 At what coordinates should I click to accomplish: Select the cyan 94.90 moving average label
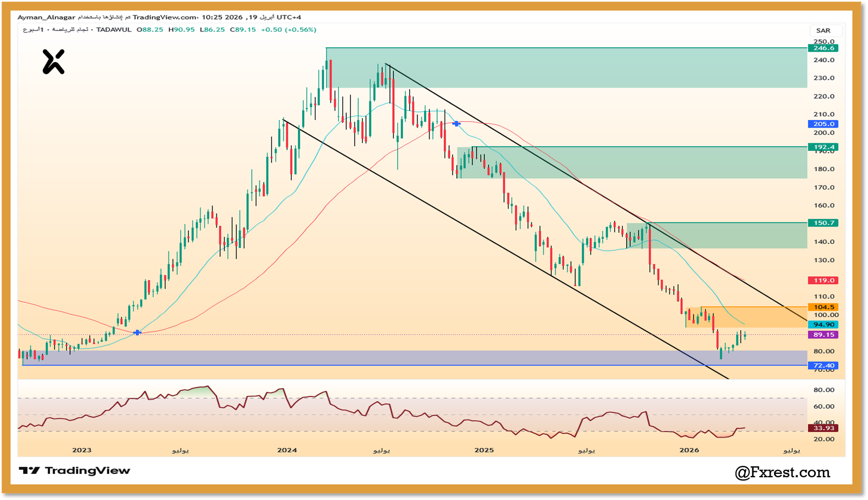[x=823, y=325]
